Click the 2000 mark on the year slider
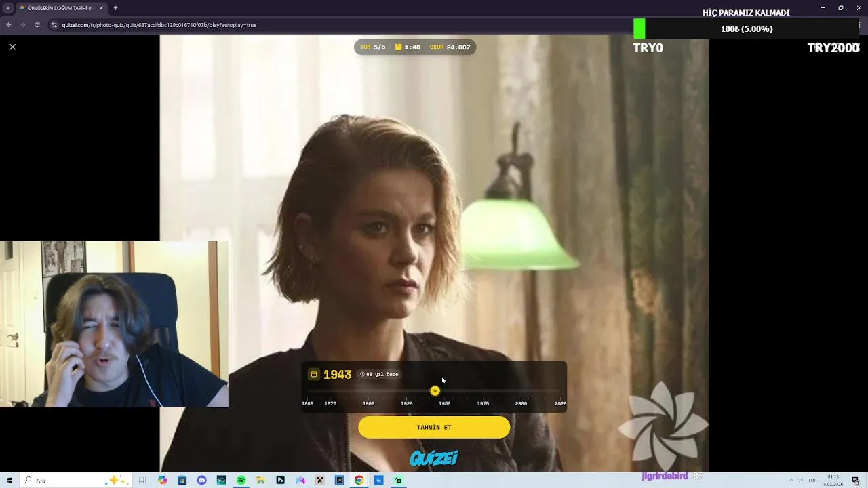 [521, 403]
